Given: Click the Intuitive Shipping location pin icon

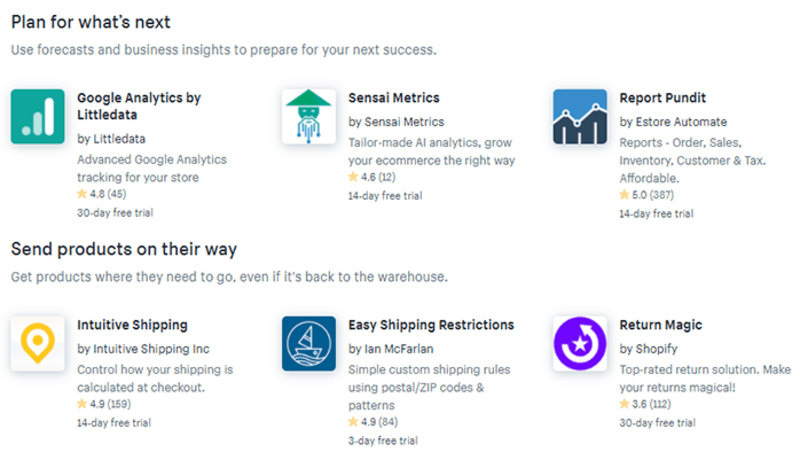Looking at the screenshot, I should pyautogui.click(x=37, y=344).
